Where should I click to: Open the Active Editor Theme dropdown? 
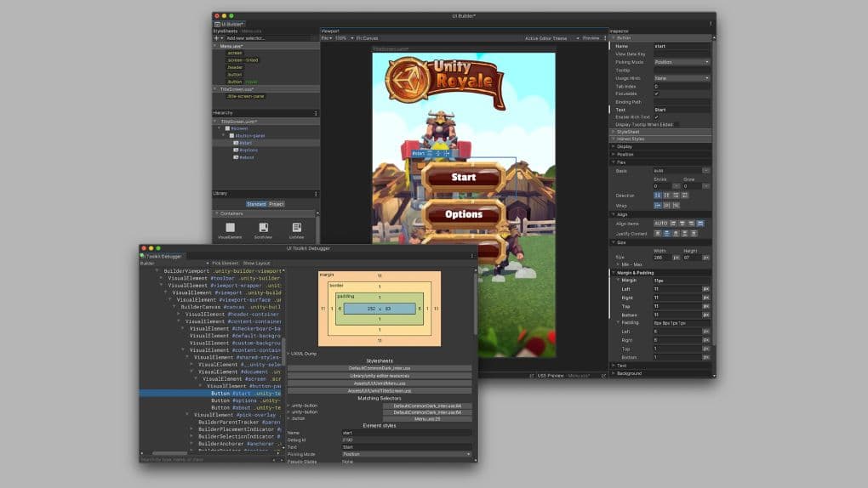tap(552, 38)
